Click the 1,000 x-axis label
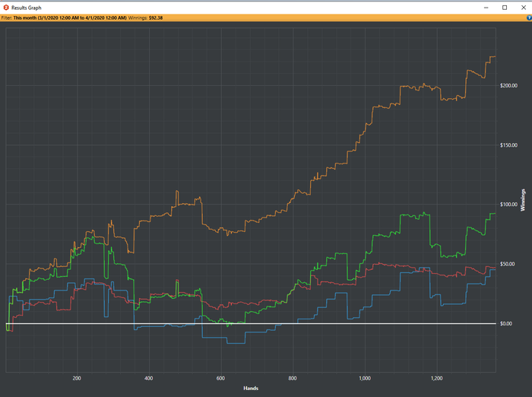Image resolution: width=532 pixels, height=397 pixels. tap(365, 378)
